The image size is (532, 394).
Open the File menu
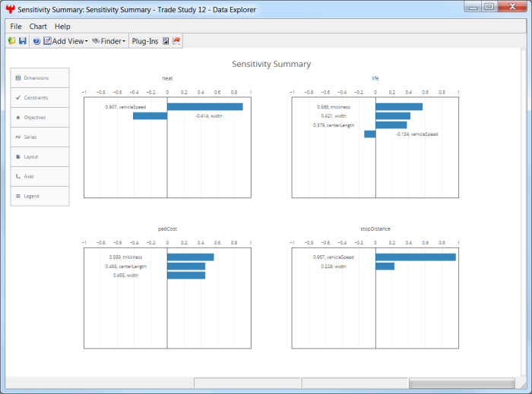15,27
